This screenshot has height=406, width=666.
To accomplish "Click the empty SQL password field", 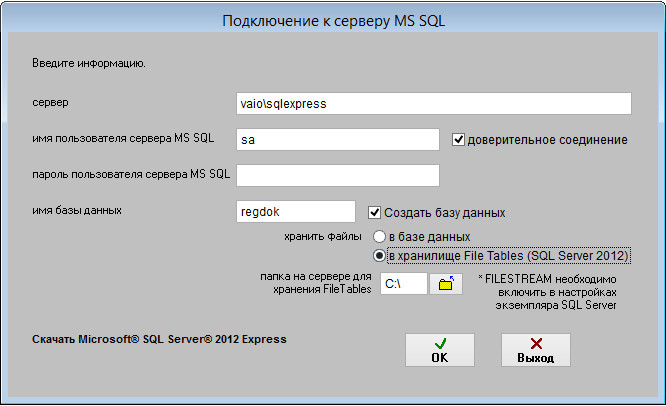I will pyautogui.click(x=338, y=175).
